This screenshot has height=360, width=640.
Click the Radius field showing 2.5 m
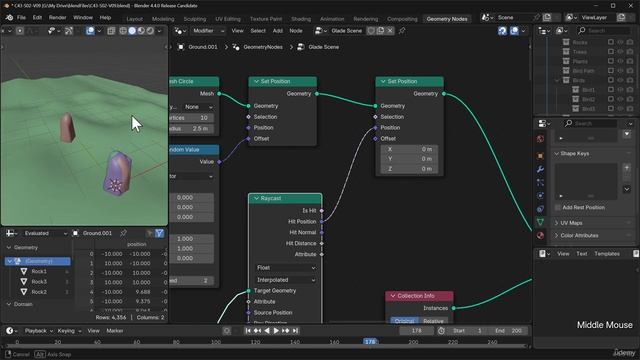191,129
